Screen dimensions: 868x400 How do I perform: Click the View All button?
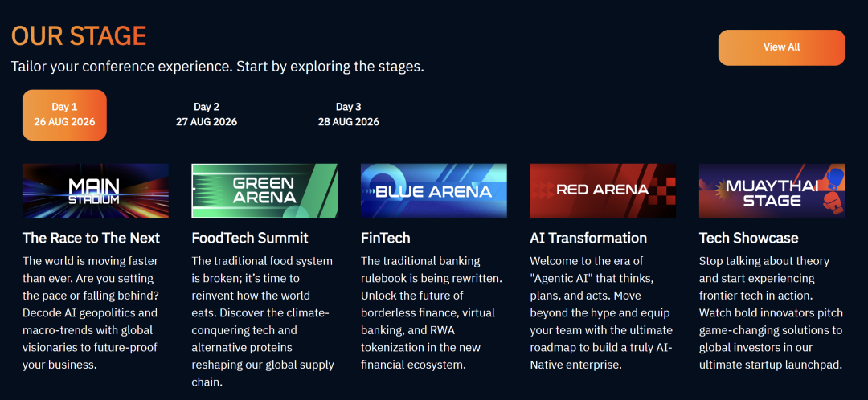pos(782,47)
